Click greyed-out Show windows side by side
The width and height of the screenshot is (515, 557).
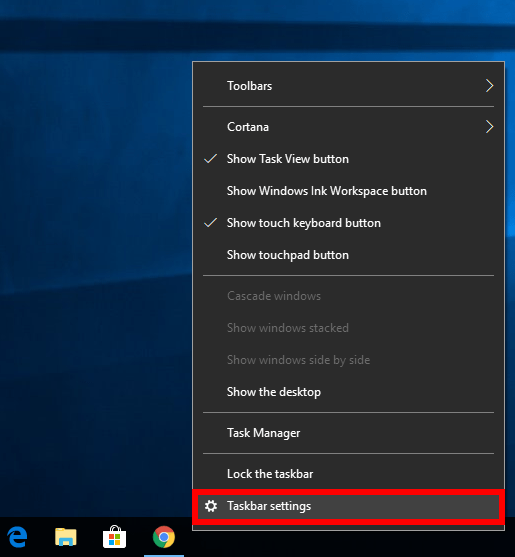click(348, 360)
